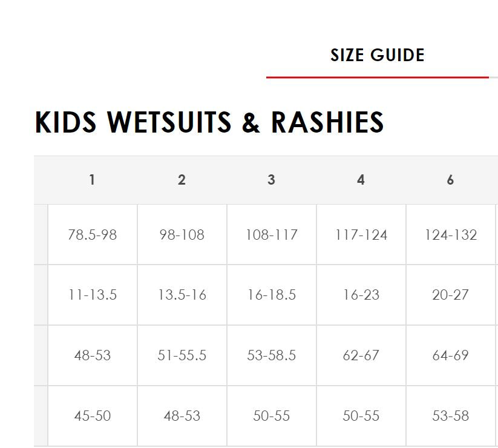Click the 117-124 table cell
Screen dimensions: 498x448
[361, 234]
